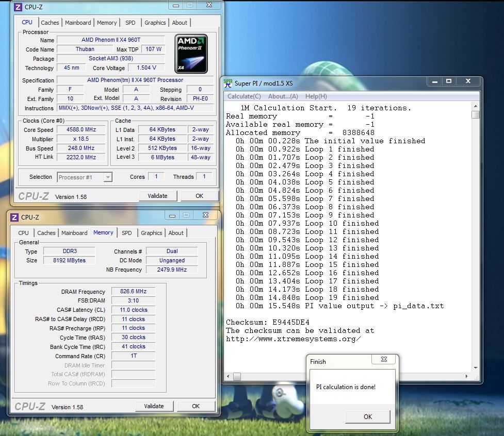
Task: Maximize the Super PI window
Action: 449,81
